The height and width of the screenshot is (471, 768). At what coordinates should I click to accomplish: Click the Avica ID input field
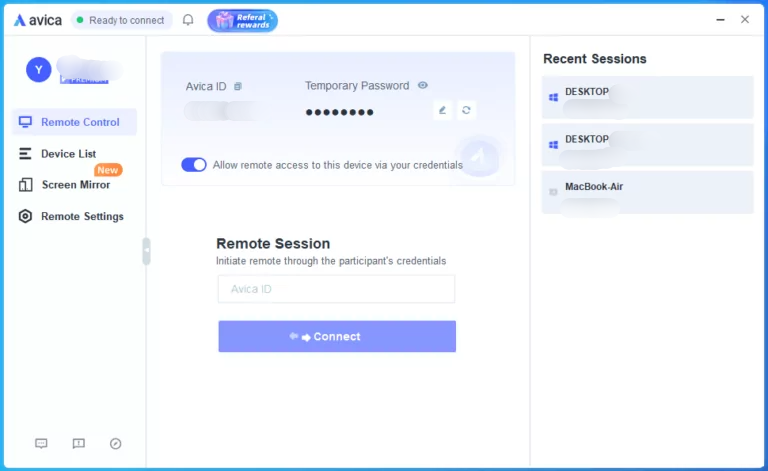point(336,289)
